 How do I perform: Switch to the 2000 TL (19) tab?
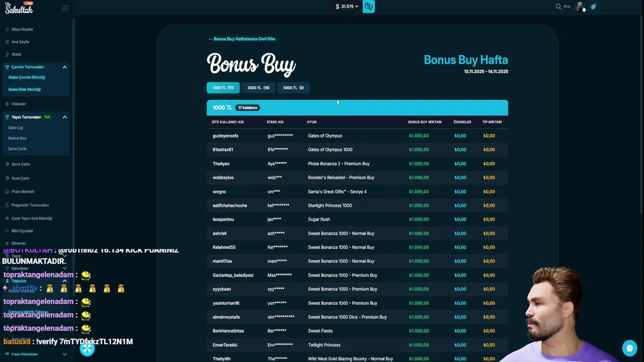click(x=258, y=88)
